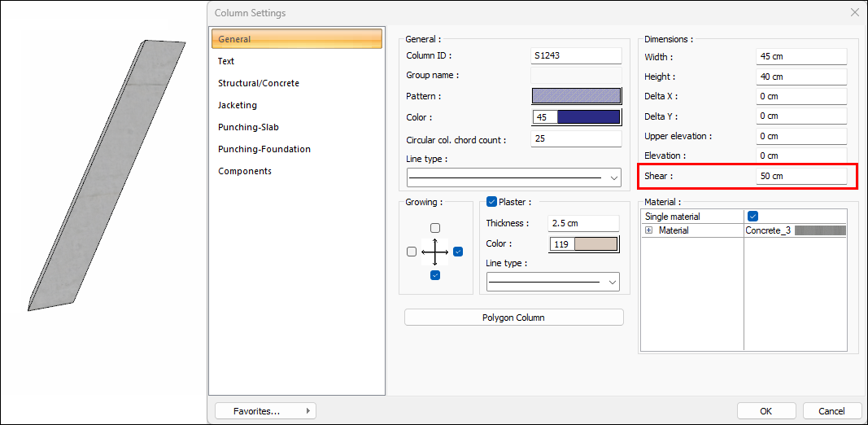Uncheck the right Growing direction checkbox

click(x=458, y=252)
